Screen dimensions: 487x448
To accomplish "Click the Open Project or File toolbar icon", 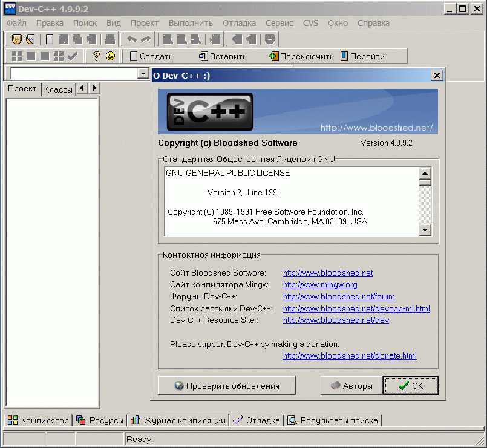I will click(30, 39).
